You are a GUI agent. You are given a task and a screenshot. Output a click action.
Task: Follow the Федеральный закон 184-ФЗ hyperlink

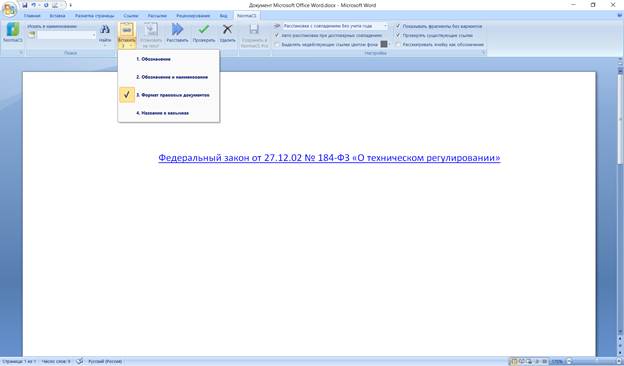(x=329, y=158)
